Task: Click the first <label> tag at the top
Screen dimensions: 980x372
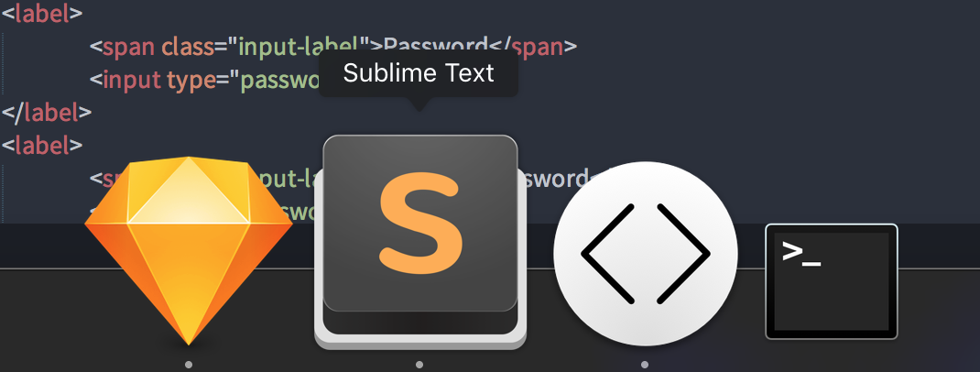Action: (x=42, y=13)
